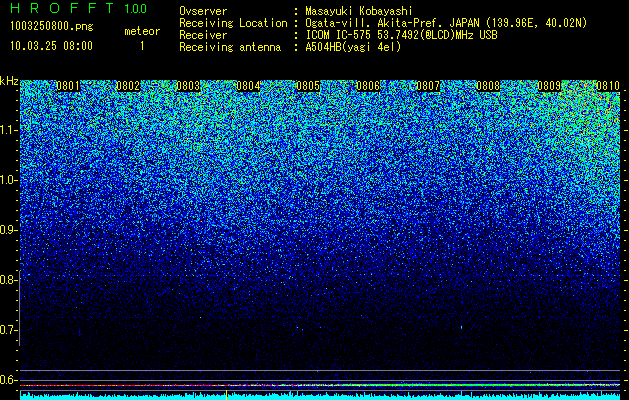This screenshot has height=400, width=629.
Task: Select the 0807 time marker
Action: point(428,86)
